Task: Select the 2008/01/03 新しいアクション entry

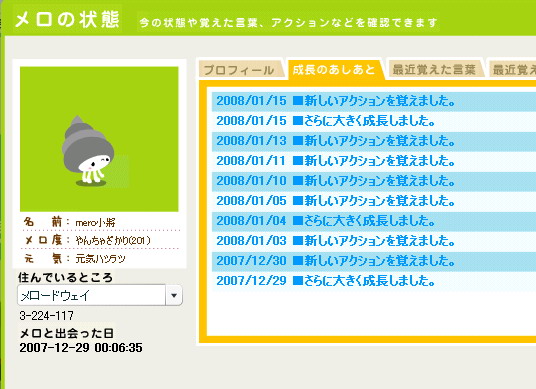Action: (x=374, y=241)
